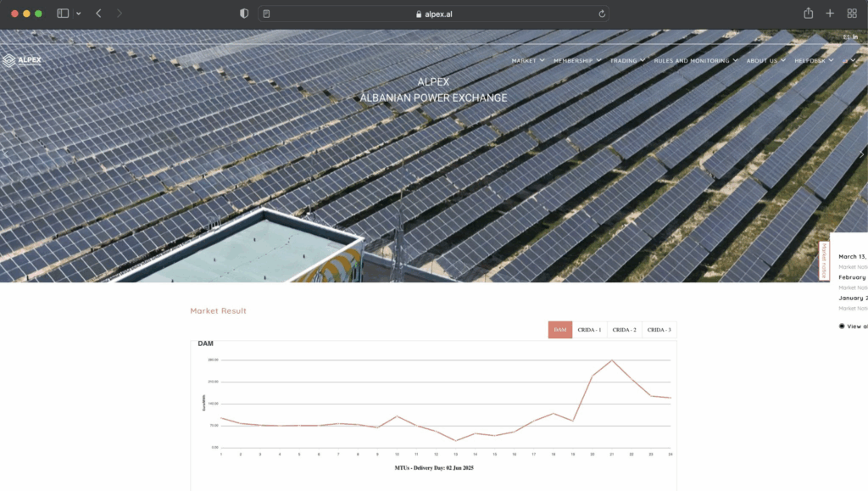Open the March 13 market notice

tap(853, 257)
